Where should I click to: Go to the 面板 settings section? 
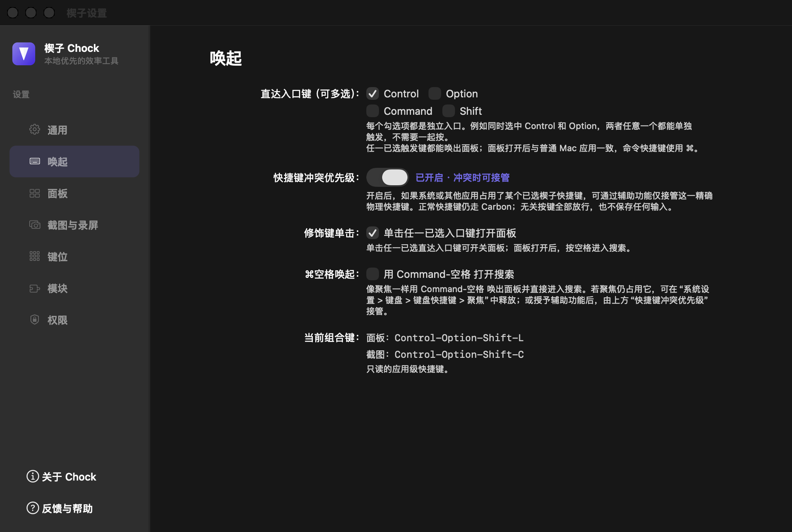click(x=74, y=193)
